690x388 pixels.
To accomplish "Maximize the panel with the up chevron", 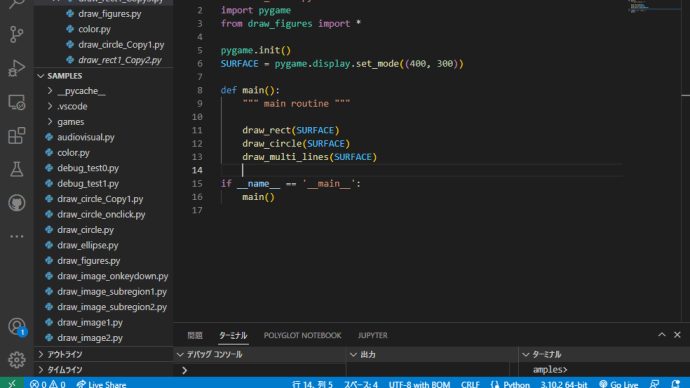I will pos(661,335).
